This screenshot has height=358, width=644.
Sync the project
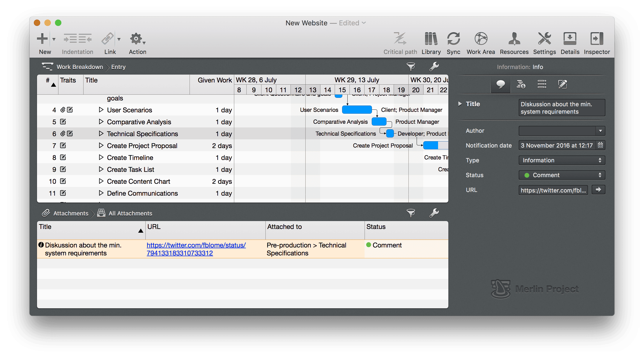(x=454, y=42)
